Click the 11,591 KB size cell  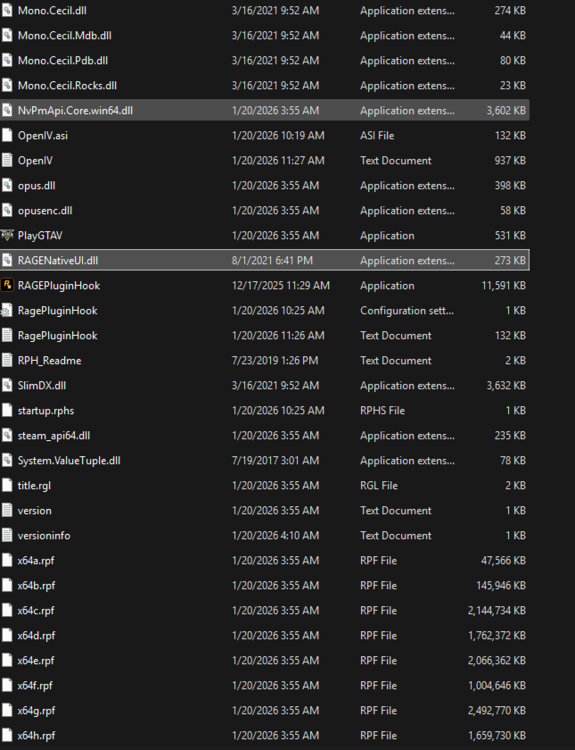point(503,285)
